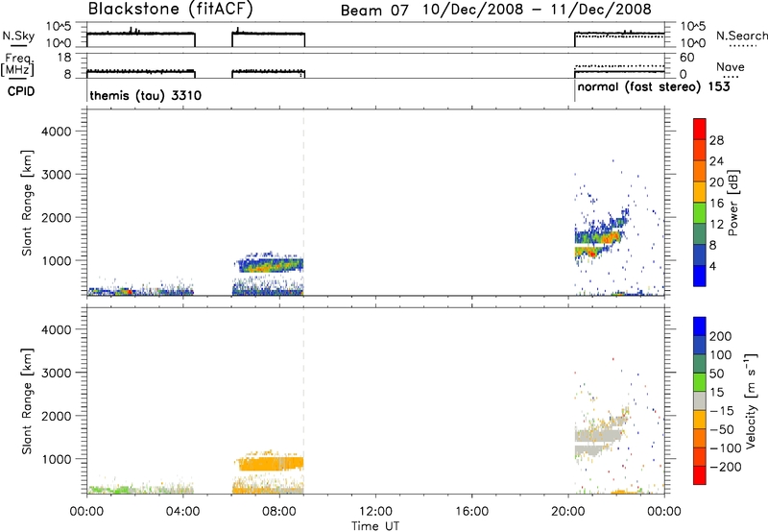Click the red bottom segment of Velocity color bar

700,475
